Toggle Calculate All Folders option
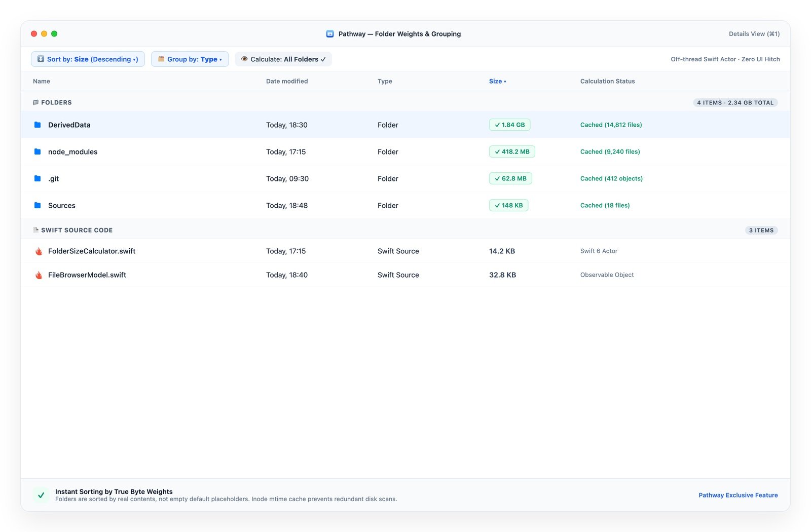The height and width of the screenshot is (532, 811). (x=283, y=59)
